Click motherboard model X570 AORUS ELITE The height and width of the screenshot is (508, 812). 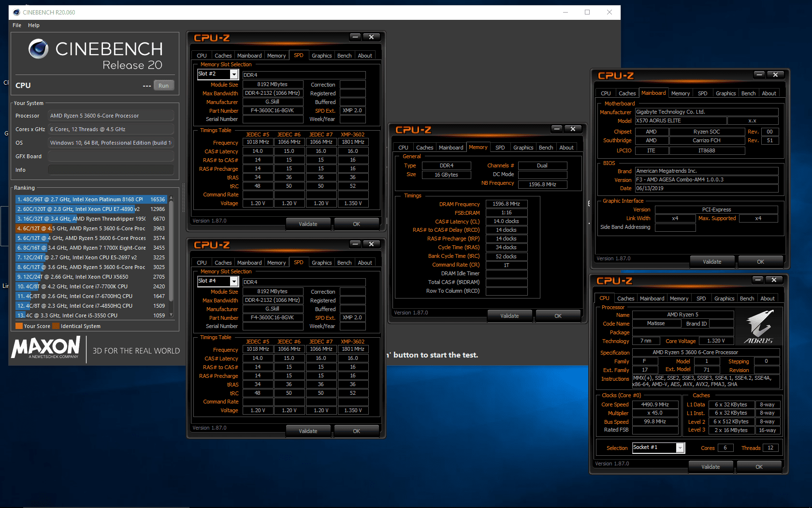pos(680,121)
